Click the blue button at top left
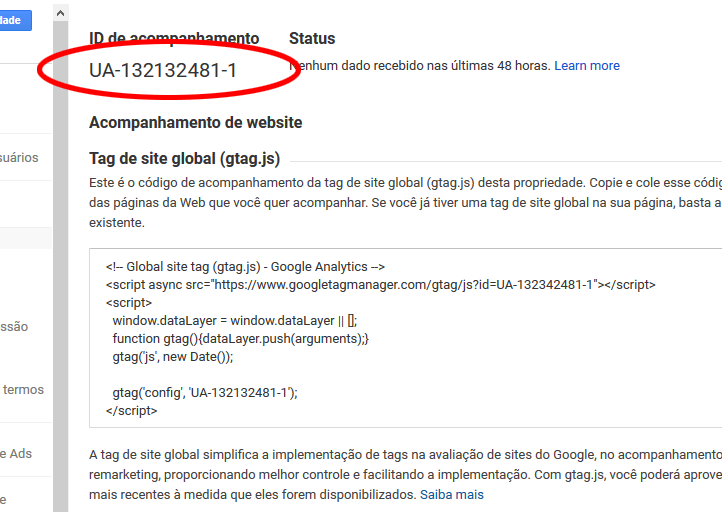722x512 pixels. (15, 20)
